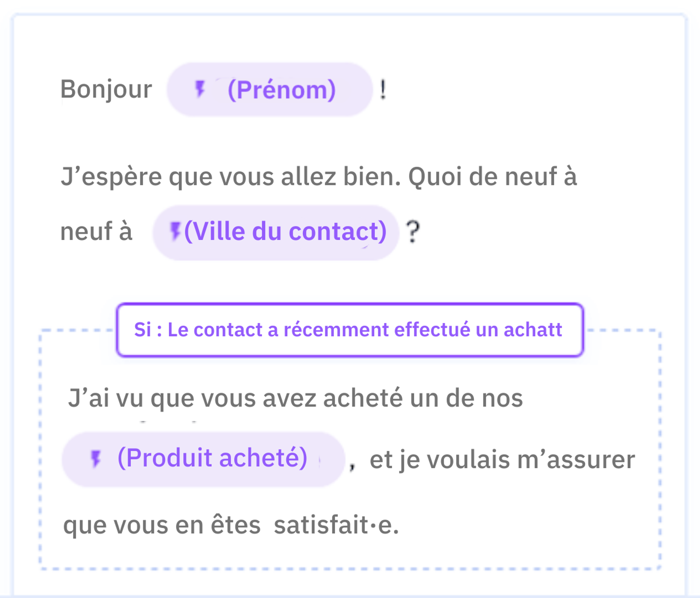Select the (Ville du contact) variable label

tap(285, 231)
